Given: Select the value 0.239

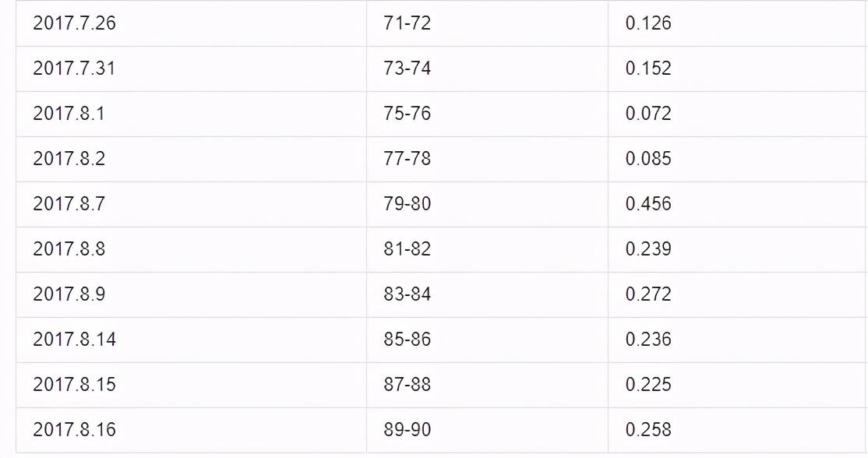Looking at the screenshot, I should coord(647,249).
